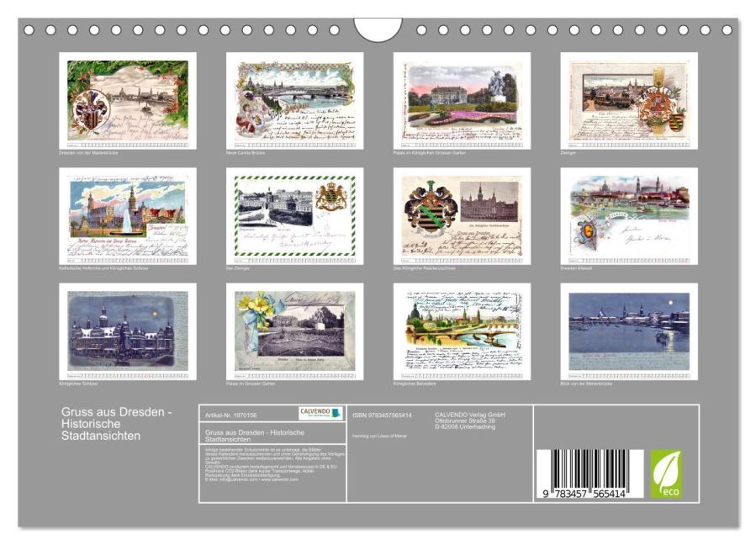Click the caption 'Katholische Hofkirche und Königliches Schloss'
Image resolution: width=756 pixels, height=545 pixels.
click(103, 268)
